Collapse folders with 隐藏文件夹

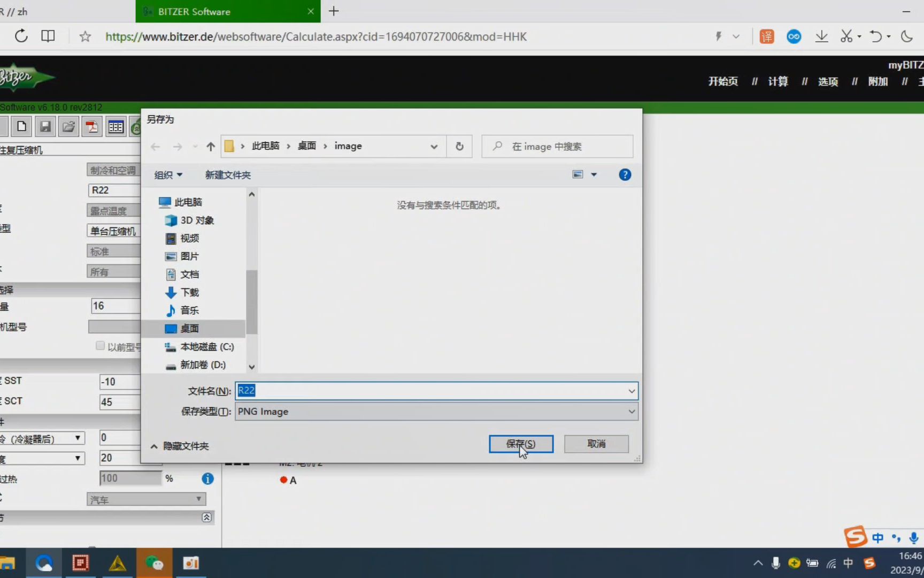[x=180, y=446]
